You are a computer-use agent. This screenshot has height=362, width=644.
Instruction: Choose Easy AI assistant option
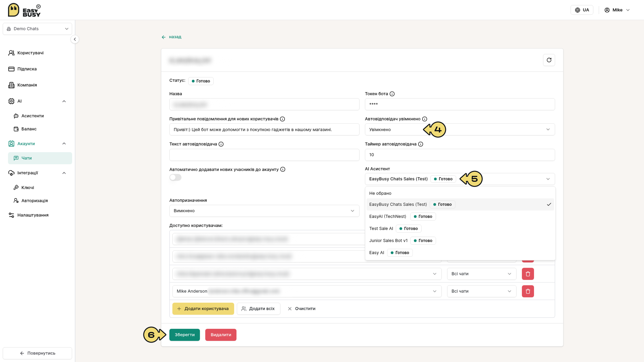coord(460,253)
